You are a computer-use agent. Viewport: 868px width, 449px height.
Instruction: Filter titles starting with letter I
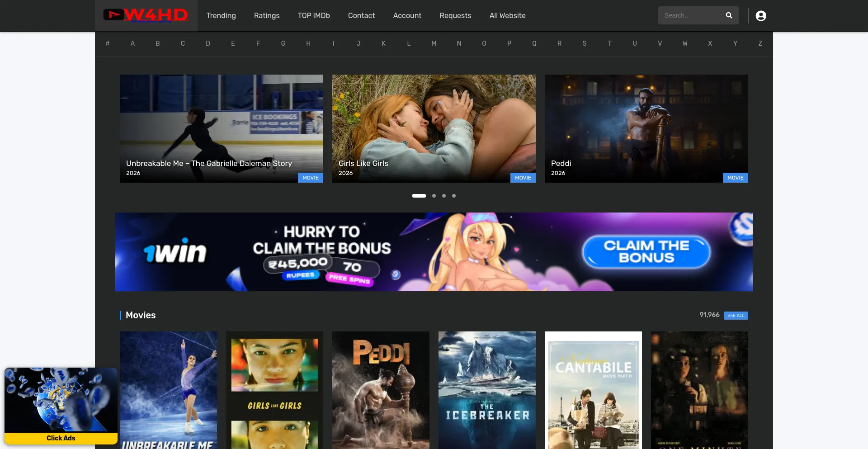pos(334,43)
